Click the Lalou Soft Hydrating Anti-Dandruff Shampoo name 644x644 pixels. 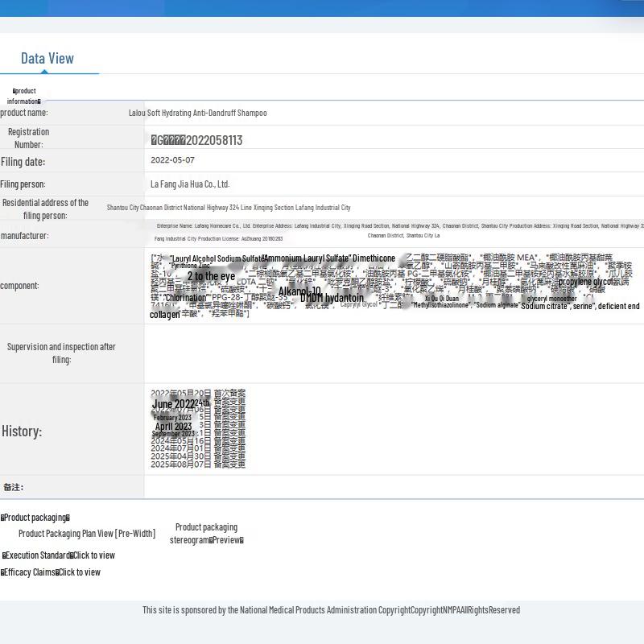click(x=198, y=113)
